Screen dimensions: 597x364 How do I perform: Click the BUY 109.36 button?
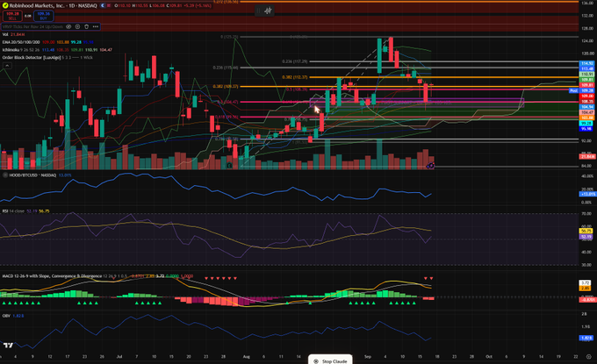pos(43,16)
